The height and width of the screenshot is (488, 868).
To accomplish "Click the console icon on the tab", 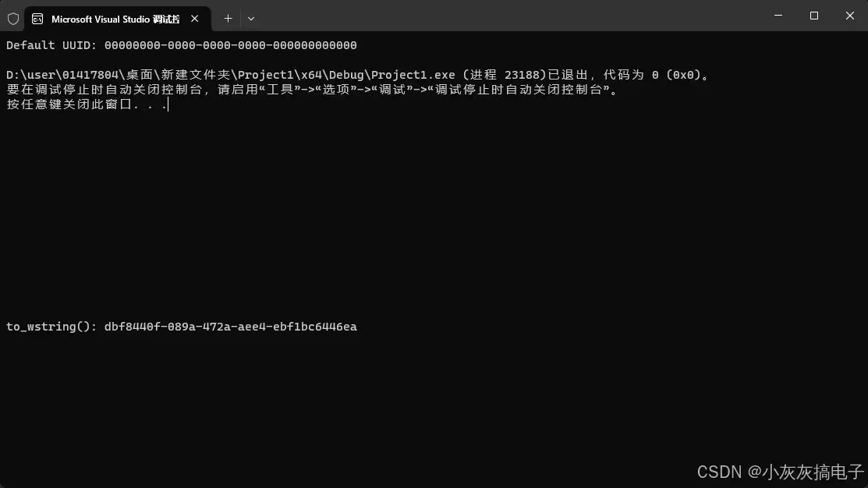I will [37, 19].
